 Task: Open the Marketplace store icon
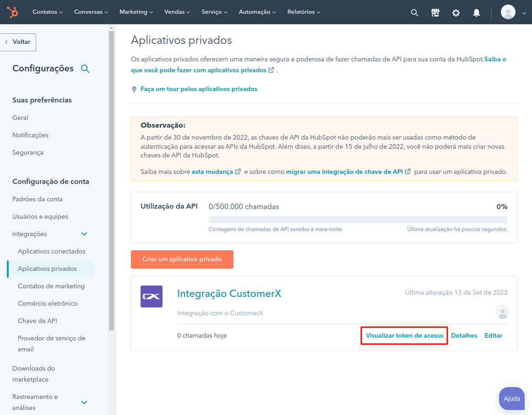tap(435, 13)
